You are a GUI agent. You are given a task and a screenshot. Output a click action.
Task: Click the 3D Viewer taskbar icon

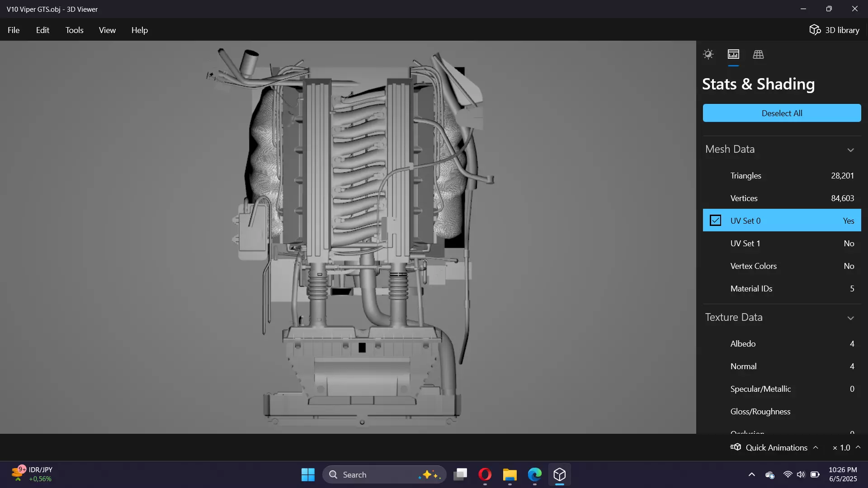[560, 474]
